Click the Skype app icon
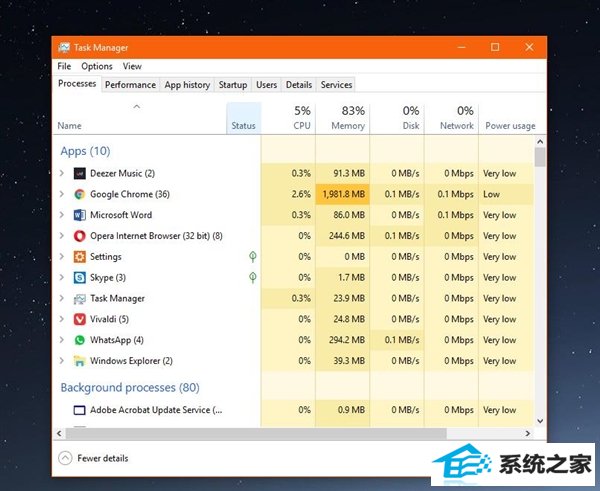Screen dimensions: 600x491 [79, 277]
